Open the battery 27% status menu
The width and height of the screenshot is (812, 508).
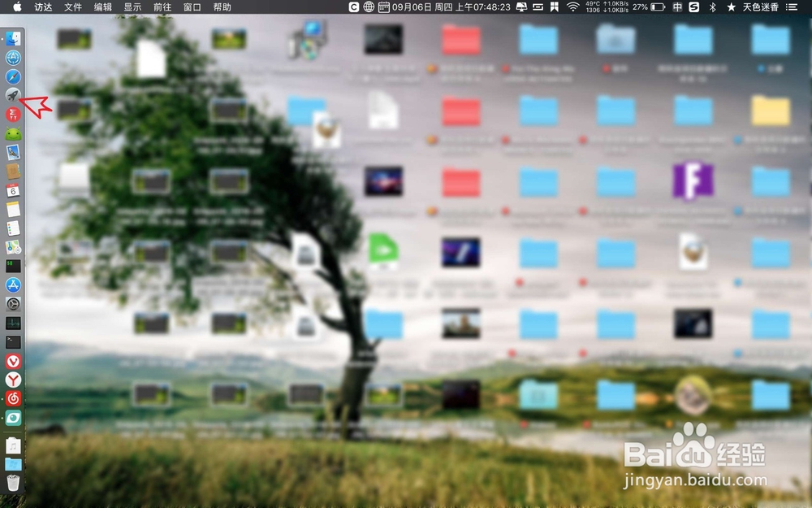coord(640,7)
